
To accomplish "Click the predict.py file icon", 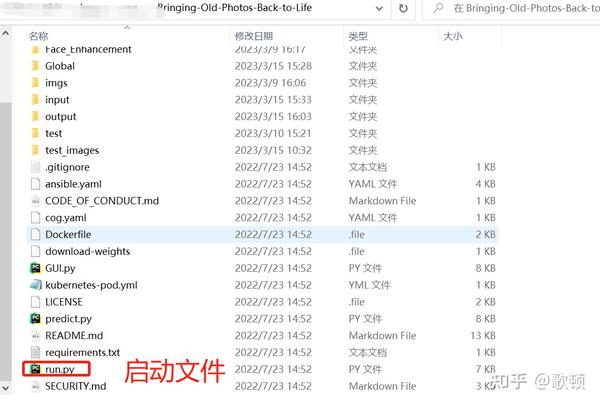I will pyautogui.click(x=36, y=319).
